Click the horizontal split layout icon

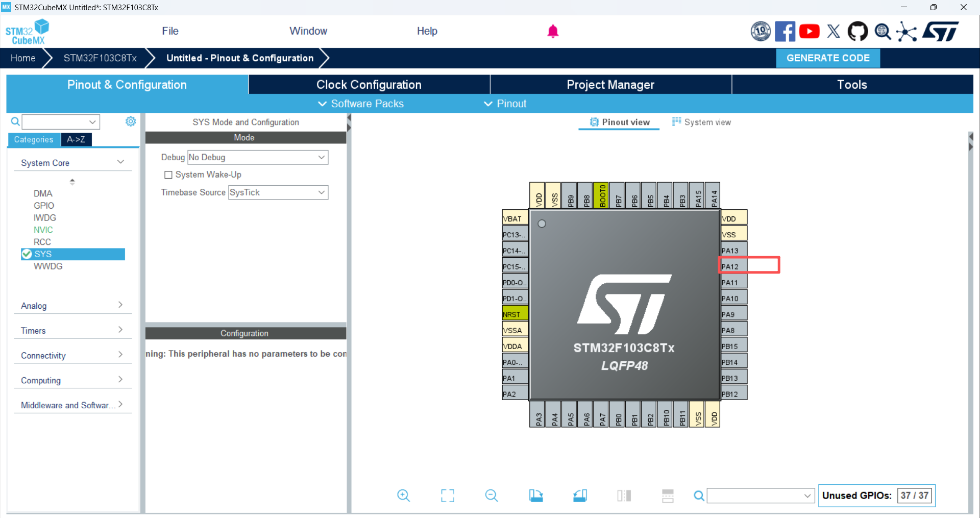pos(668,496)
